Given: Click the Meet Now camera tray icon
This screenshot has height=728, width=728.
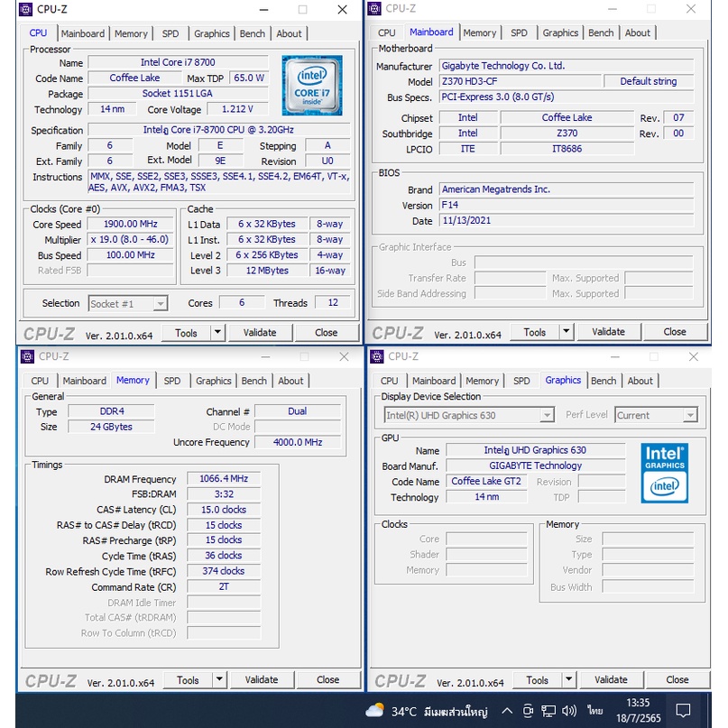Looking at the screenshot, I should point(528,711).
